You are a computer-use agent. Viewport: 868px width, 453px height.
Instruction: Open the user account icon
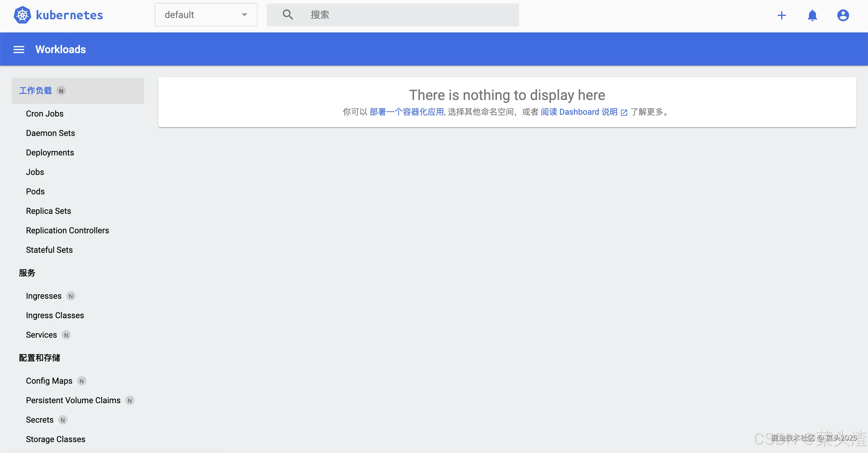tap(843, 15)
